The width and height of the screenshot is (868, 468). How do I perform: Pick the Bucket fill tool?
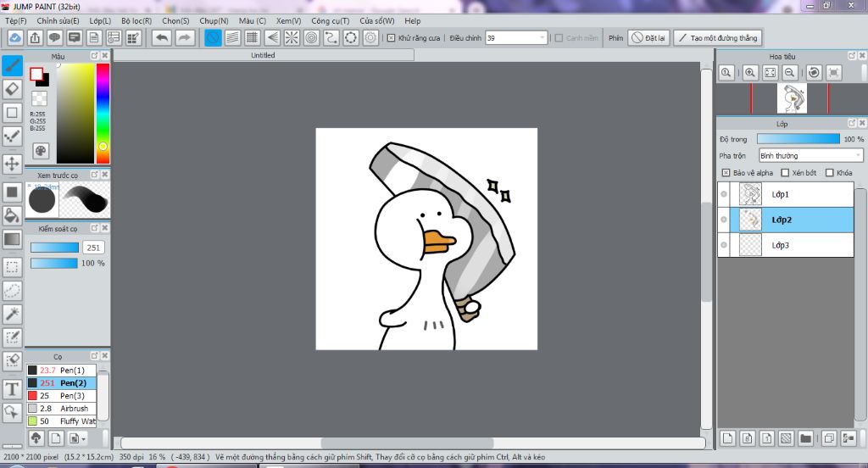tap(12, 215)
